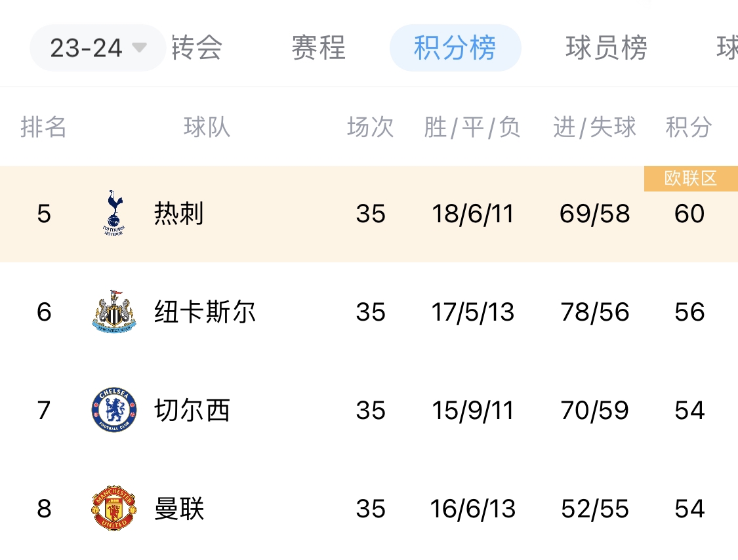The image size is (738, 560).
Task: Switch to the 转会 tab
Action: [x=197, y=48]
